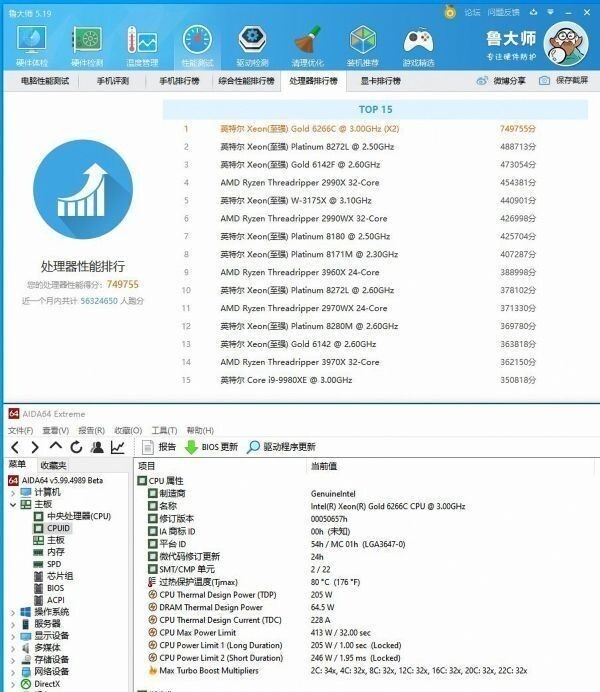Click 项目 column header

pos(146,466)
